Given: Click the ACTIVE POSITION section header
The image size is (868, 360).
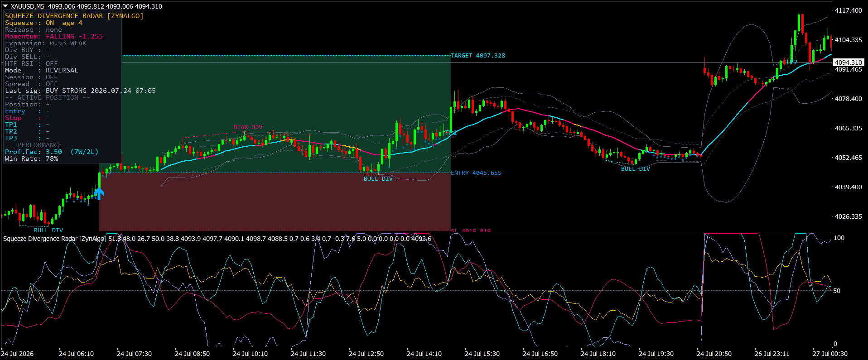Looking at the screenshot, I should tap(48, 97).
